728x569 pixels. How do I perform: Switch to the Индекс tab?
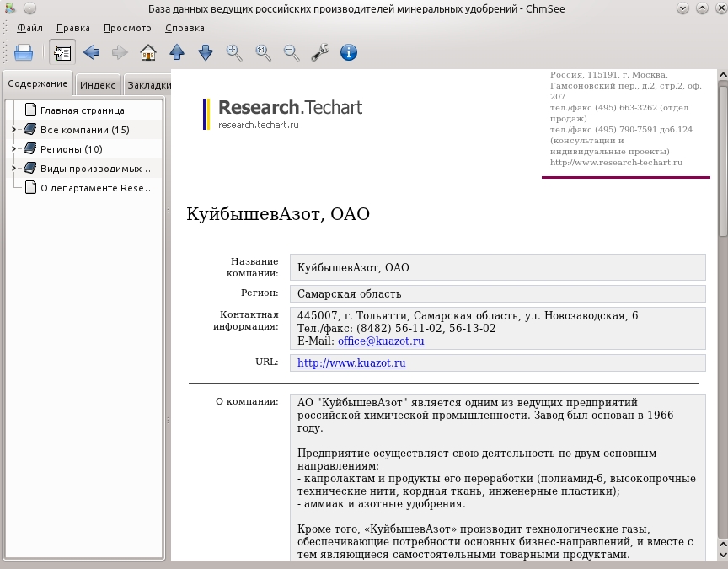click(x=98, y=85)
